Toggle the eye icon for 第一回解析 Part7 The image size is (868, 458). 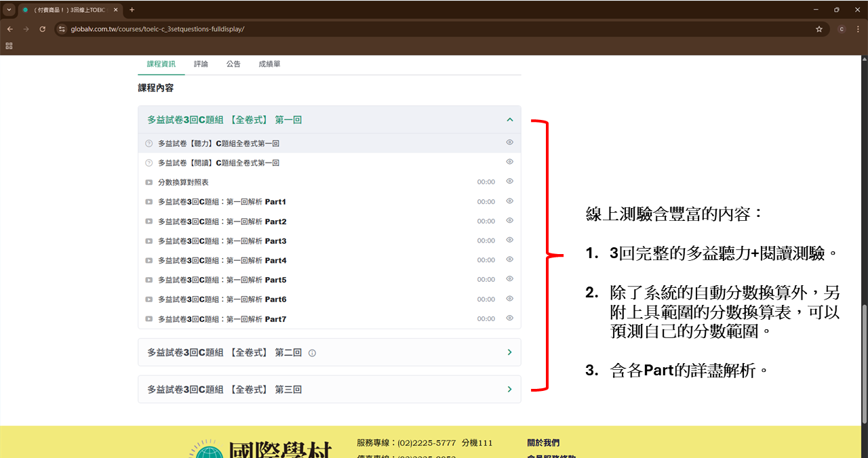tap(509, 318)
